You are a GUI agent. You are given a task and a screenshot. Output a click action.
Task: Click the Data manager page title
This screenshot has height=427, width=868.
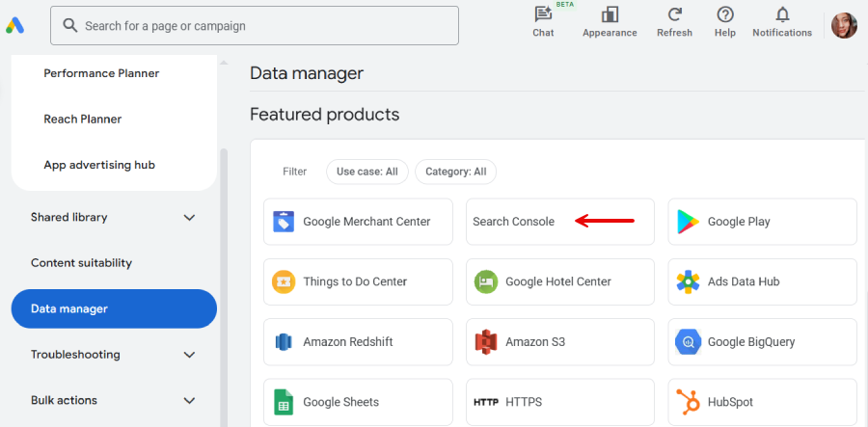(307, 73)
